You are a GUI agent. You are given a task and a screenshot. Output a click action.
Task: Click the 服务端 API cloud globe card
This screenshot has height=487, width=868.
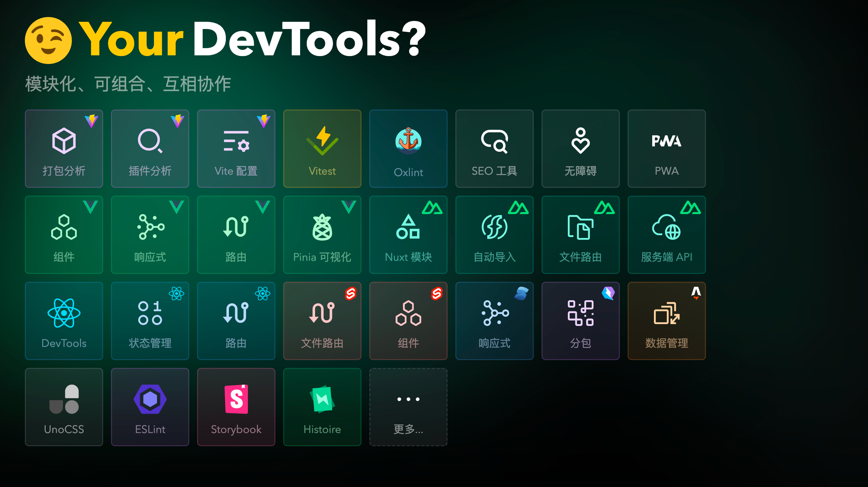click(x=667, y=235)
